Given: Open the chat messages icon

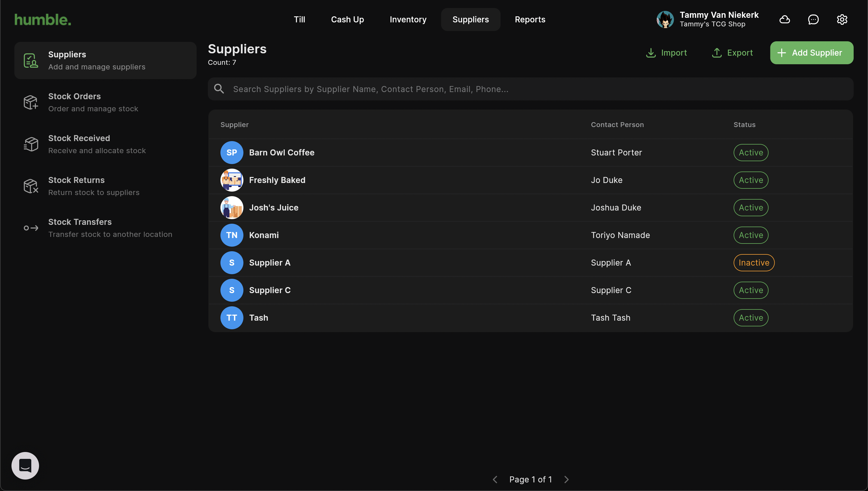Looking at the screenshot, I should (x=813, y=20).
